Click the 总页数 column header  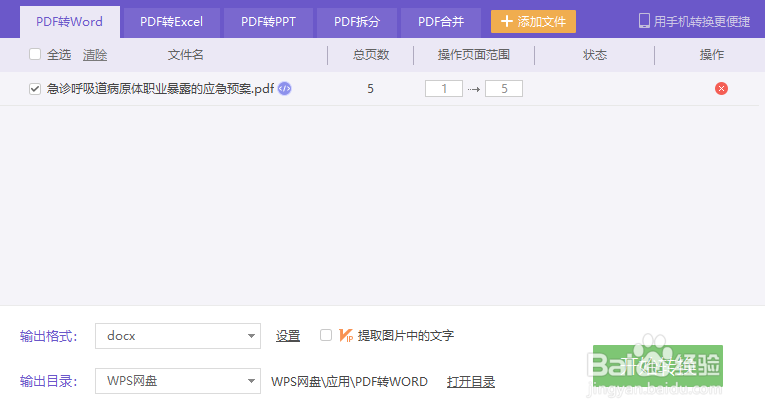pyautogui.click(x=371, y=55)
